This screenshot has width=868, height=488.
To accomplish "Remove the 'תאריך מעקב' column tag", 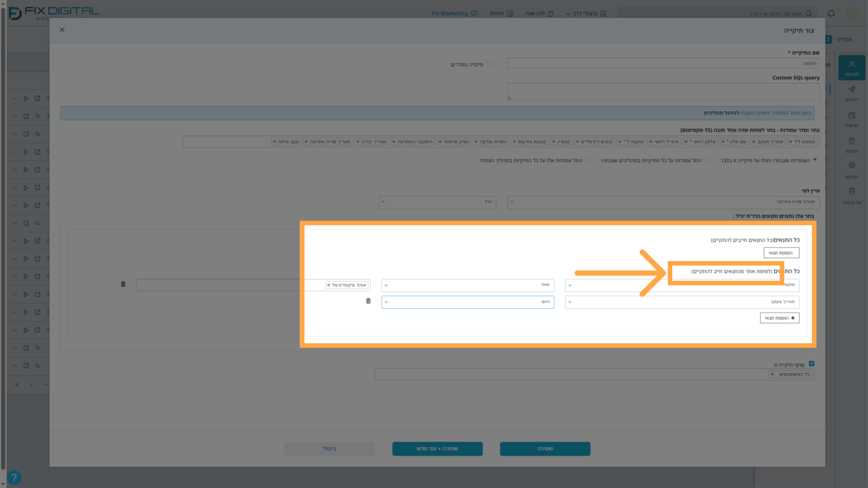I will point(754,142).
